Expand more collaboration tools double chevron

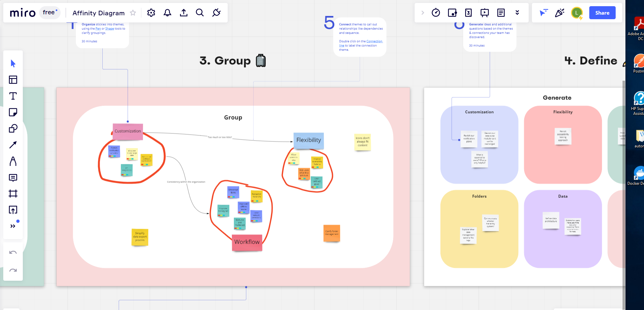point(517,13)
